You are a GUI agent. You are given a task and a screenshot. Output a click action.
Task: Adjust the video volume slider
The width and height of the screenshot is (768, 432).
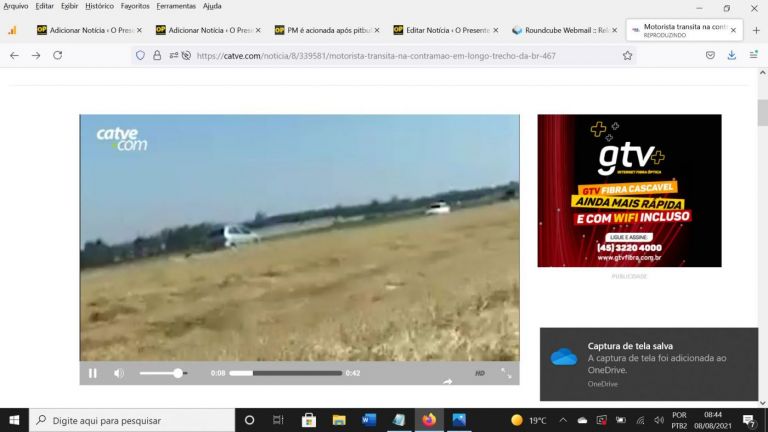point(163,373)
